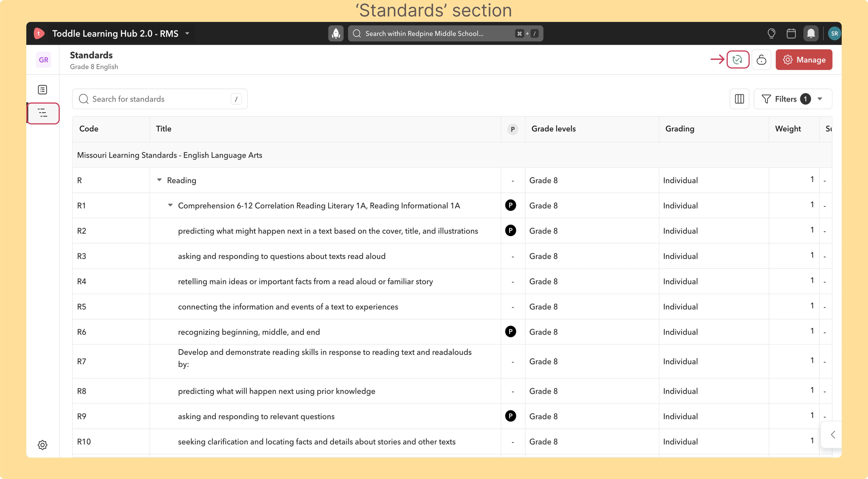This screenshot has width=868, height=479.
Task: Collapse the Reading row
Action: [x=159, y=180]
